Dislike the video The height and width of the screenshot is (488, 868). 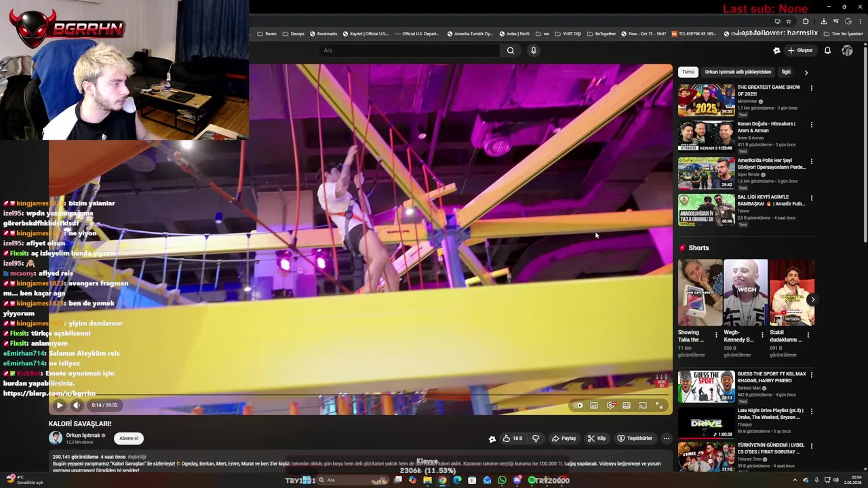(535, 439)
